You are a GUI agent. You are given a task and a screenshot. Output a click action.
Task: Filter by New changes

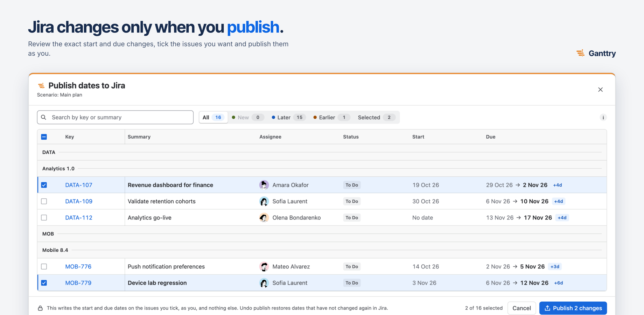pyautogui.click(x=248, y=117)
